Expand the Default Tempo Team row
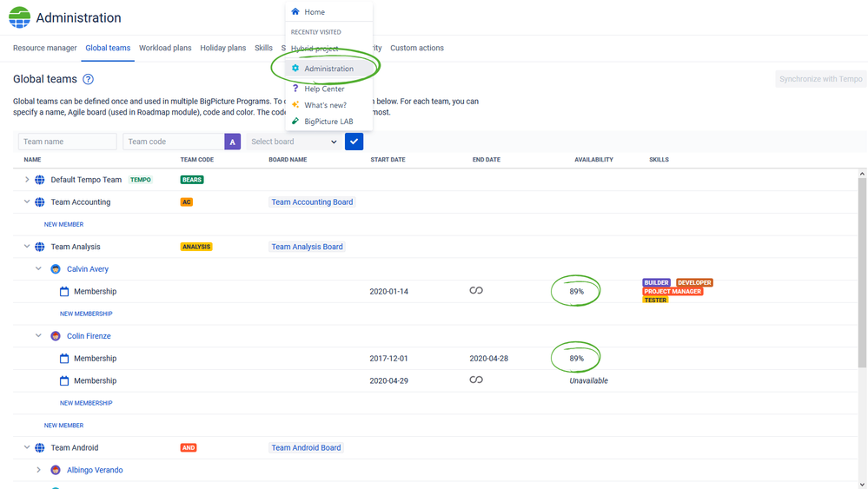This screenshot has height=489, width=868. pyautogui.click(x=27, y=179)
